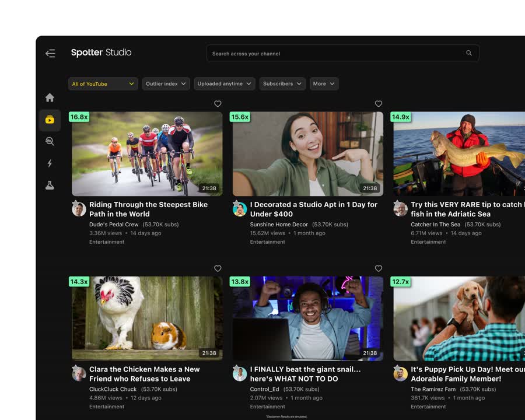Focus the Search across your channel field
This screenshot has height=420, width=525.
[342, 53]
